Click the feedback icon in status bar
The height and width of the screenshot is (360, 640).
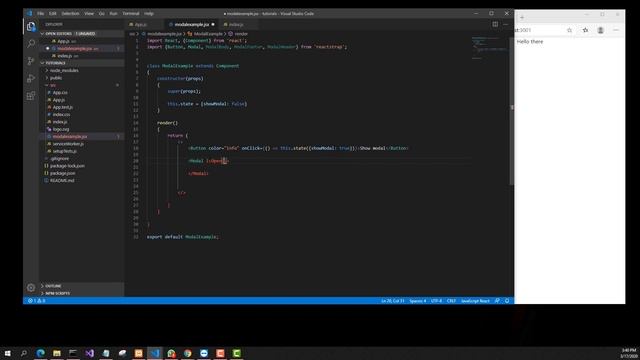coord(497,301)
